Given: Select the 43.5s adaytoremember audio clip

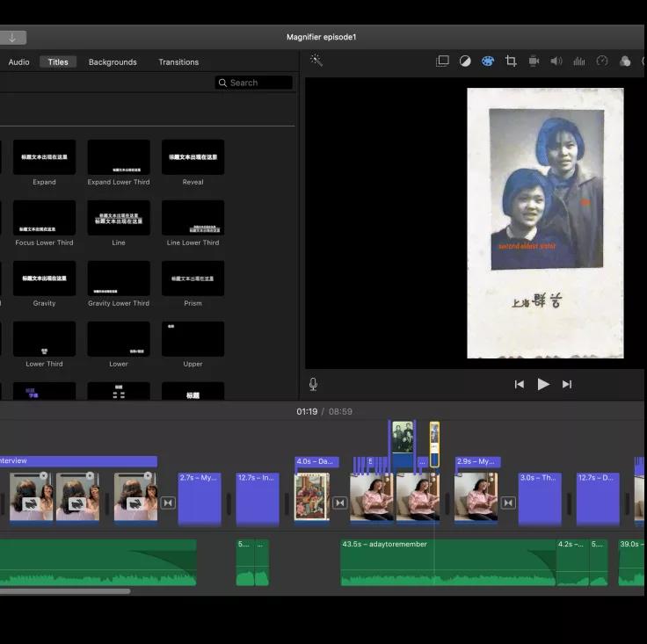Looking at the screenshot, I should (x=448, y=562).
